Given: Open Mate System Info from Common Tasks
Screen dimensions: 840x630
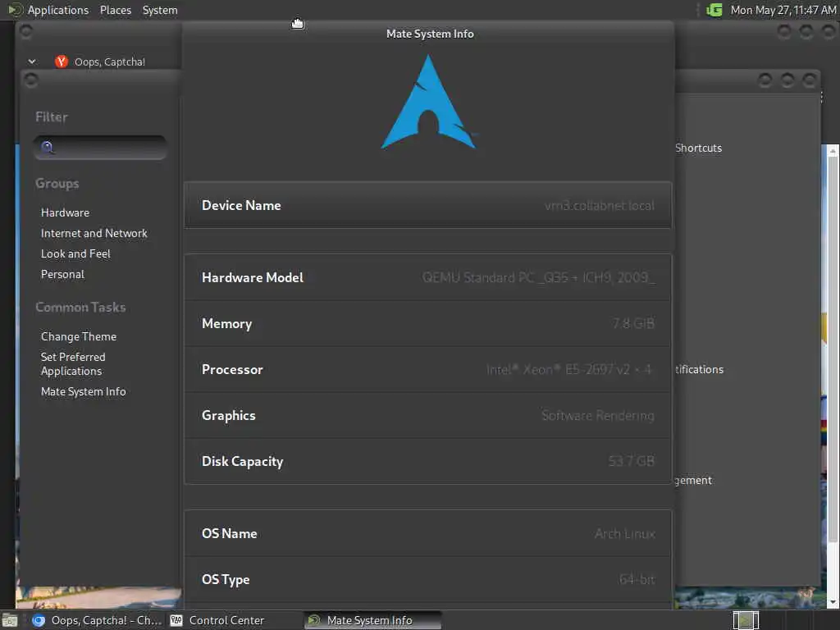Looking at the screenshot, I should coord(83,391).
